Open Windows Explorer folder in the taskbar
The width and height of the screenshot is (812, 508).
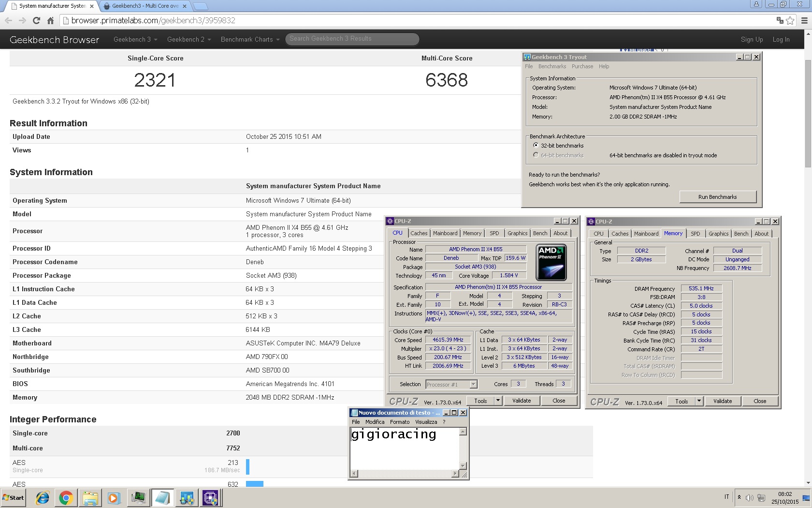(90, 498)
